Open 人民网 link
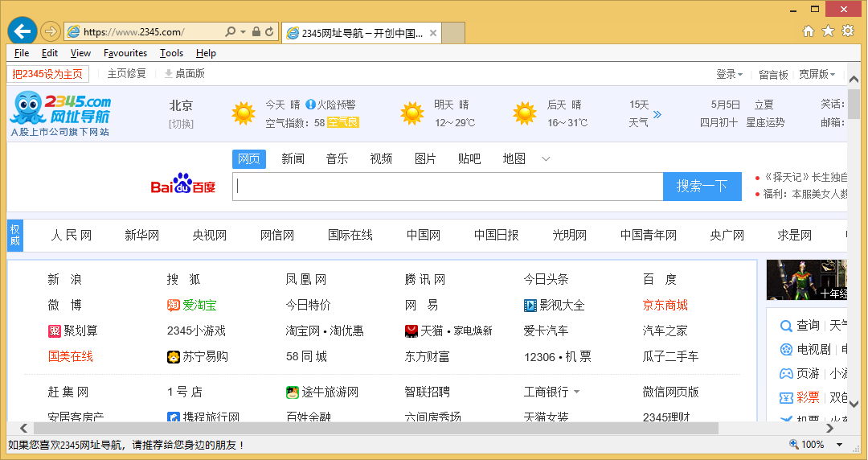The image size is (868, 460). pos(72,236)
